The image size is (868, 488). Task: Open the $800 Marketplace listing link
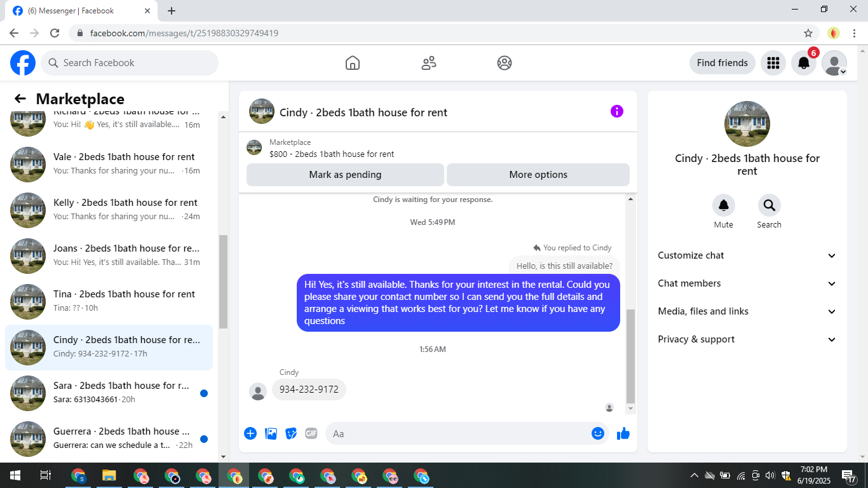(332, 154)
